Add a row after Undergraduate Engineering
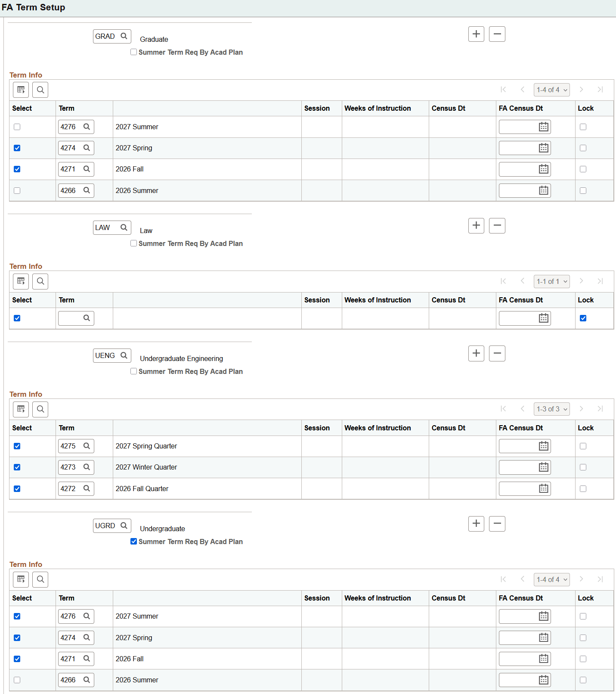This screenshot has width=616, height=694. pos(476,353)
